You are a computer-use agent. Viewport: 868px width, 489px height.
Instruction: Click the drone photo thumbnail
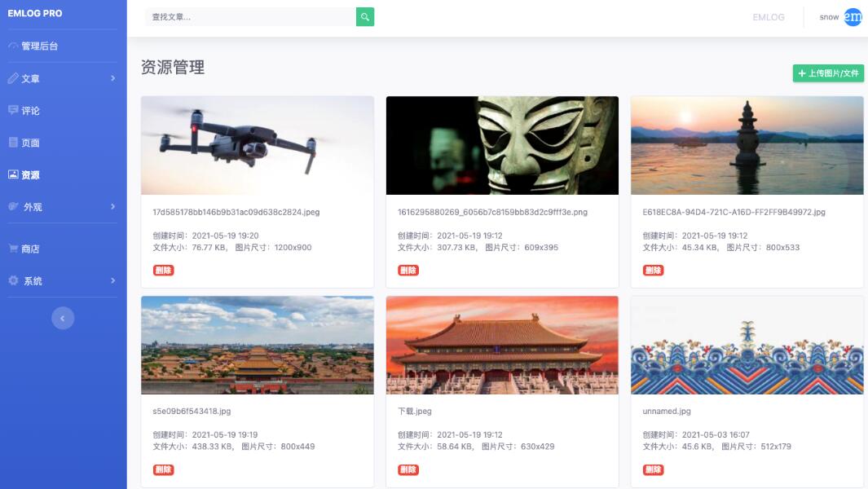[x=258, y=145]
